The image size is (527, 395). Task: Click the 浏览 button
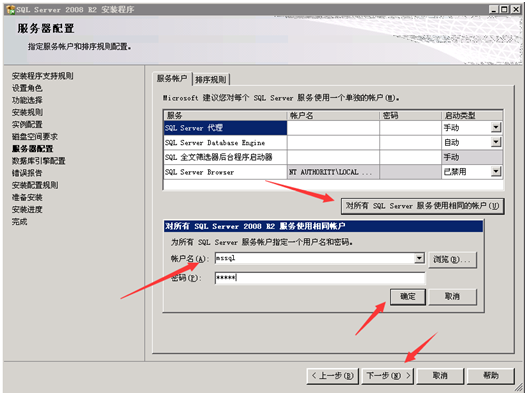(x=452, y=260)
